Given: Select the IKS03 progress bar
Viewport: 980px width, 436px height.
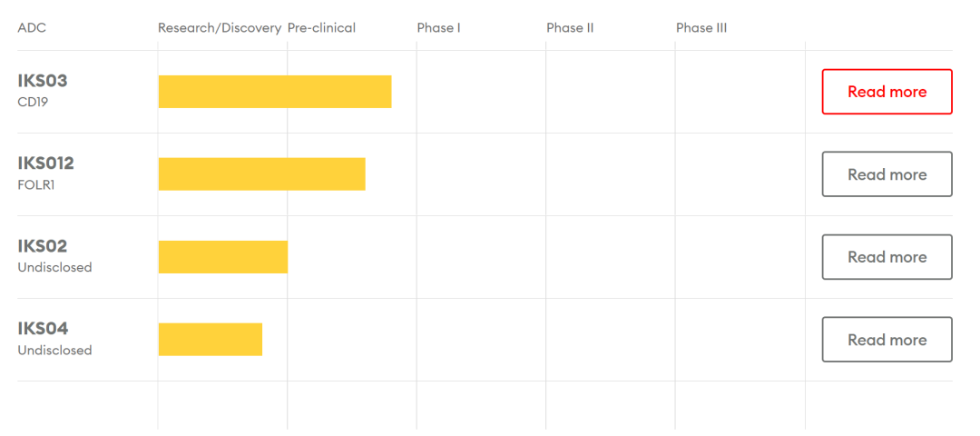Looking at the screenshot, I should (x=275, y=92).
